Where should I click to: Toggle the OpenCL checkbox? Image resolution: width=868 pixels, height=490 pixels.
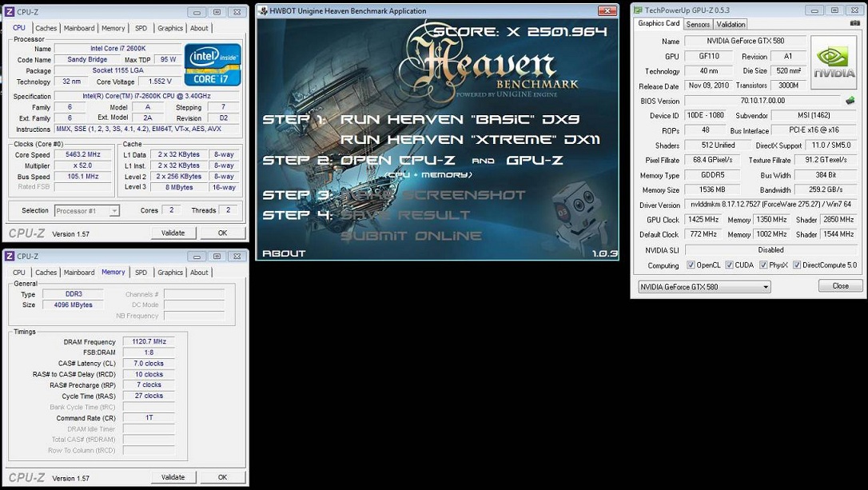[691, 265]
